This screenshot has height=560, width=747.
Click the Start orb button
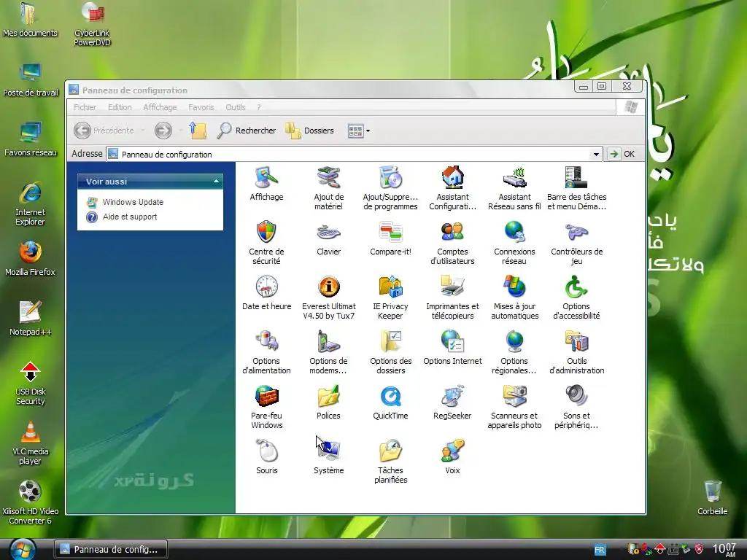coord(23,550)
